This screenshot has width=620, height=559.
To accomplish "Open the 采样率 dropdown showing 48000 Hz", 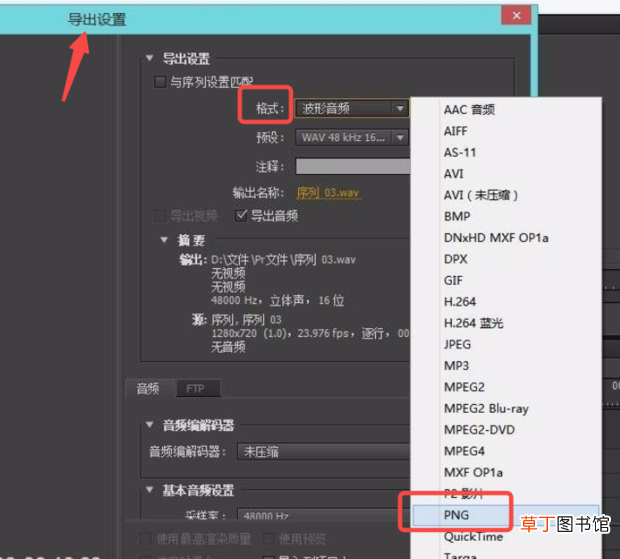I will [x=323, y=516].
